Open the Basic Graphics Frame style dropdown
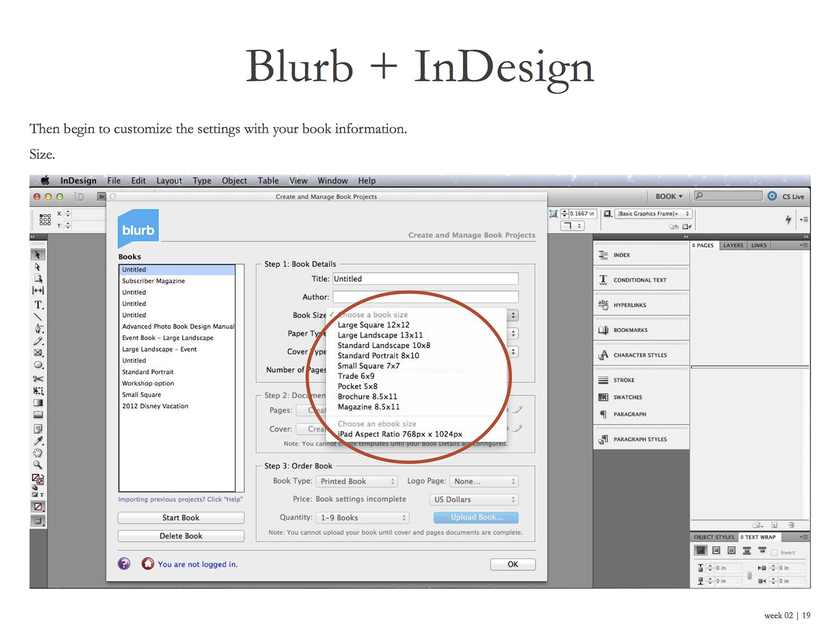Screen dimensions: 840x630 (x=654, y=213)
